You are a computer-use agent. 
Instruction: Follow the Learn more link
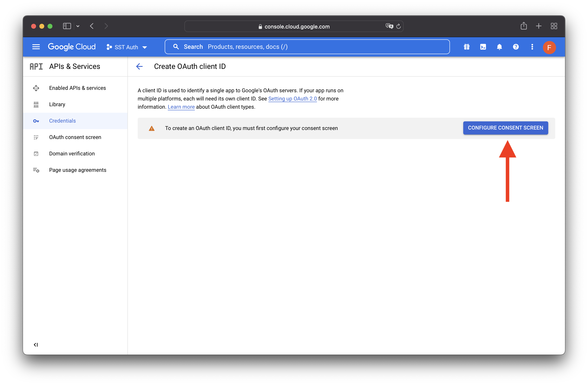(x=181, y=107)
